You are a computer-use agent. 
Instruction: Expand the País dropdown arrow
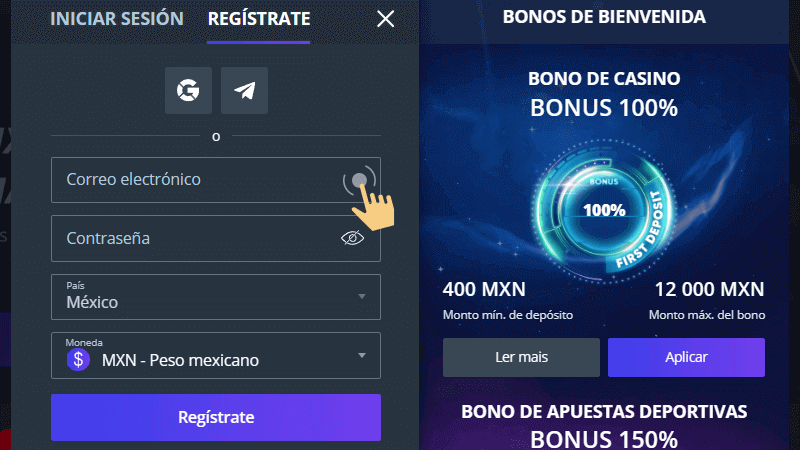(361, 297)
